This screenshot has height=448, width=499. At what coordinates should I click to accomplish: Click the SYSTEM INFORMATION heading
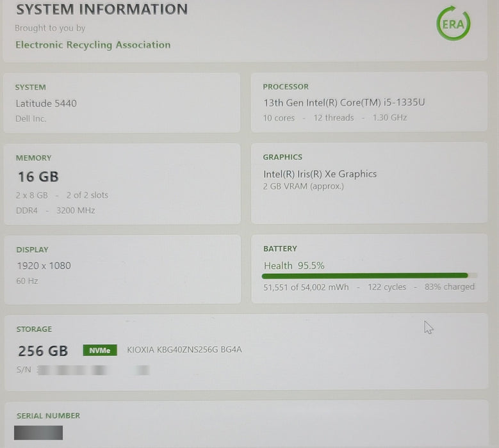pos(102,9)
